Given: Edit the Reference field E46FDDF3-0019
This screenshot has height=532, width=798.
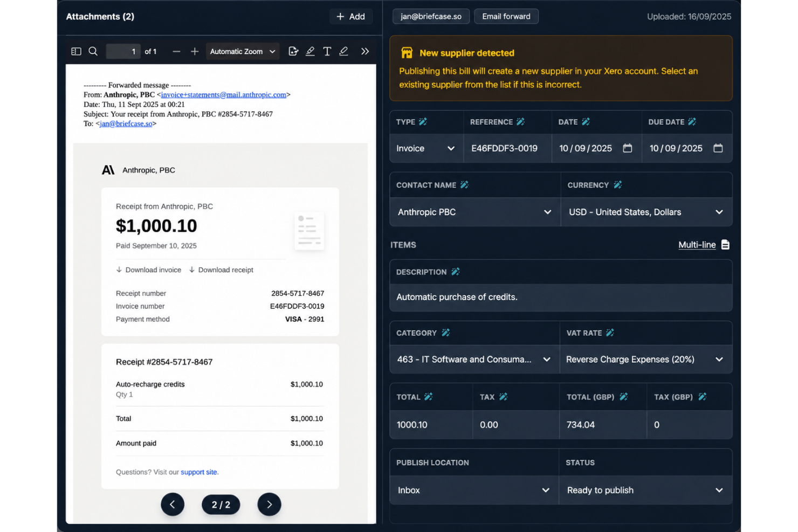Looking at the screenshot, I should click(507, 148).
